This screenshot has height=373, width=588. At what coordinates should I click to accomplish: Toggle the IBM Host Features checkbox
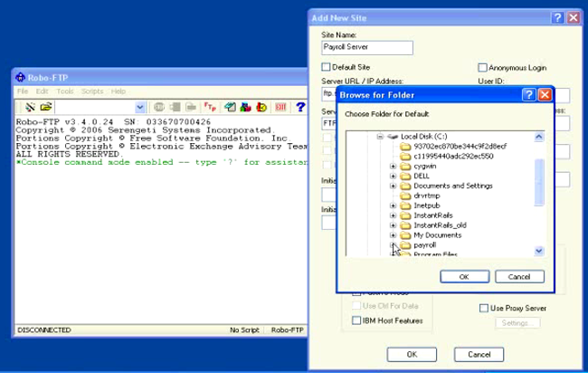[356, 320]
